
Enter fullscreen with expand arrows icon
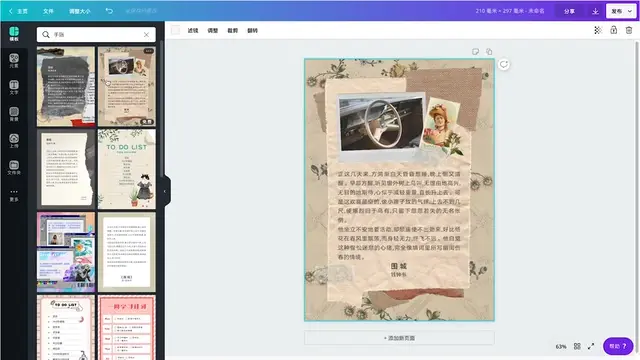click(591, 346)
